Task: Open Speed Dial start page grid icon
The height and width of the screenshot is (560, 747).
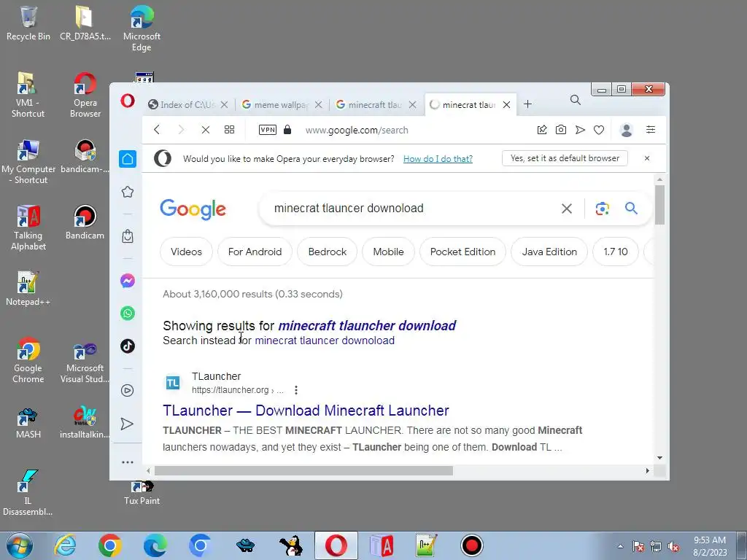Action: pos(229,130)
